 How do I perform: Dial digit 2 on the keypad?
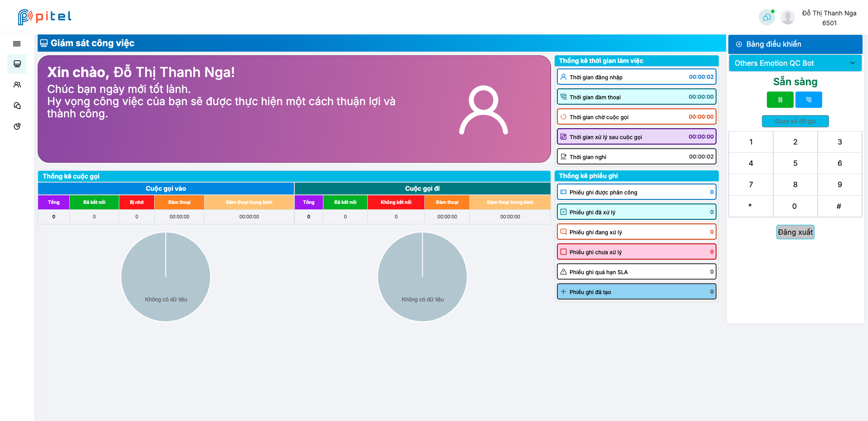pyautogui.click(x=795, y=142)
